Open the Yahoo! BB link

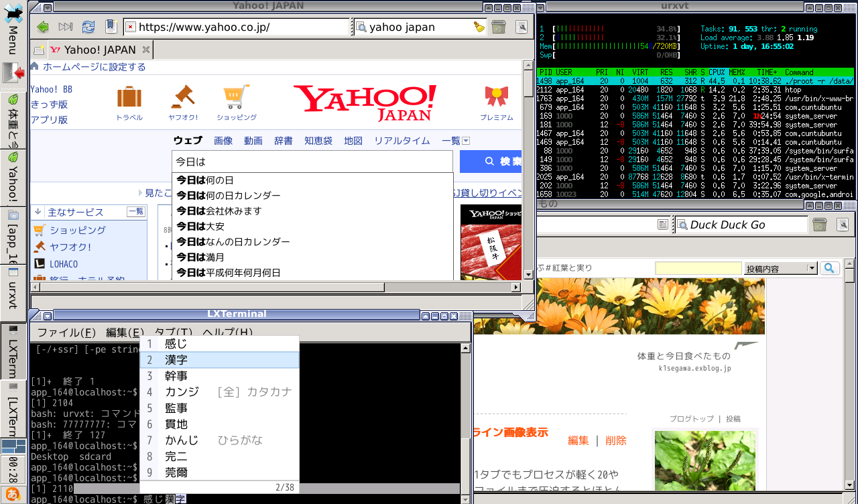click(51, 89)
